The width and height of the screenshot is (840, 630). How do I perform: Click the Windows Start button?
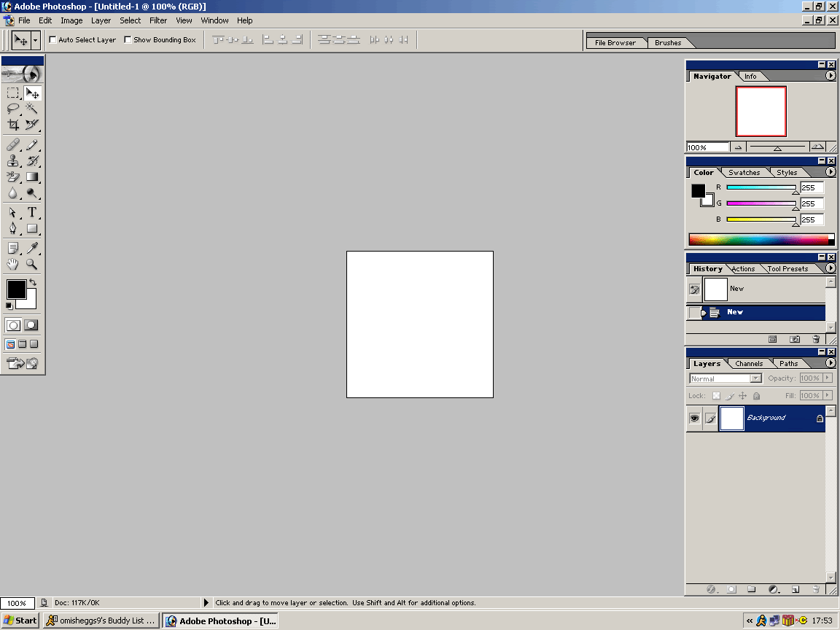click(20, 621)
